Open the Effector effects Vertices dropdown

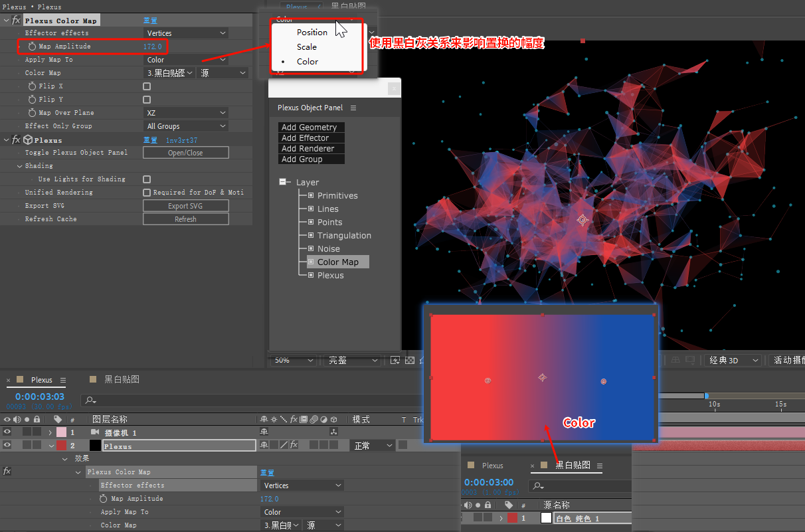click(x=186, y=33)
